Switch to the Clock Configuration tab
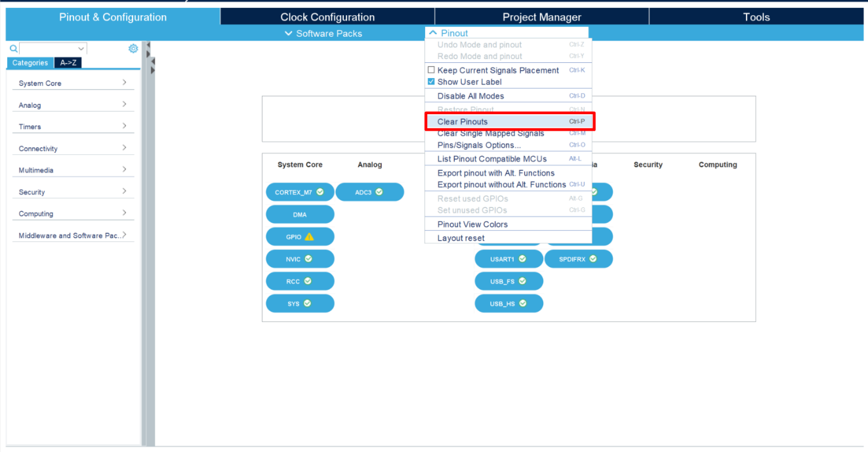 pos(327,16)
